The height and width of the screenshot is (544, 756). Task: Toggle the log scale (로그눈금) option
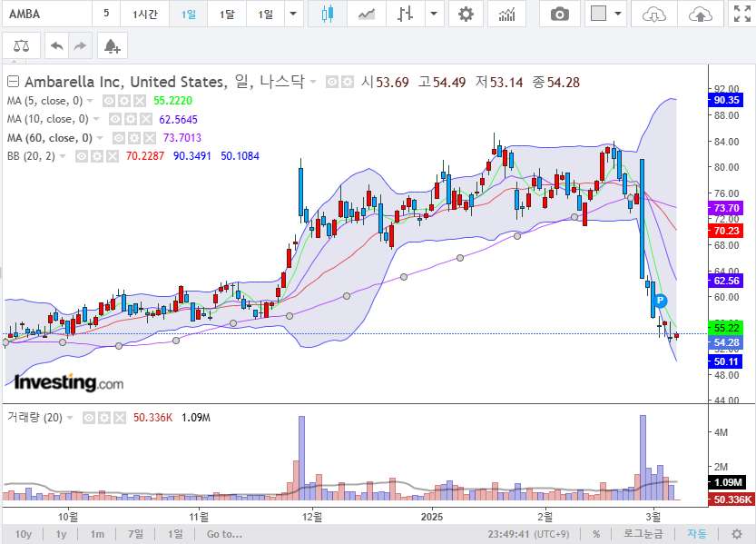click(x=643, y=534)
